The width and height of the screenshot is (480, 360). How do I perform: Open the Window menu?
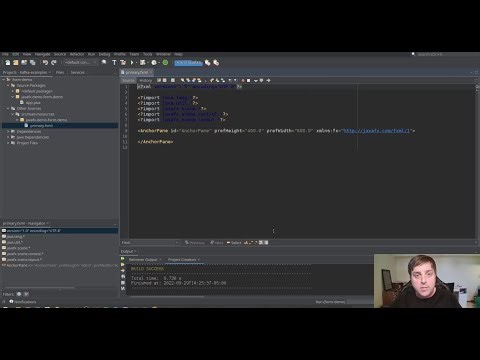[x=163, y=54]
